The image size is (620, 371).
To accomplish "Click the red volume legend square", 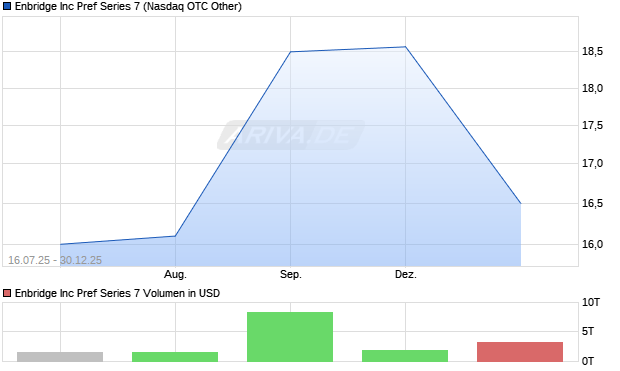I will point(7,293).
